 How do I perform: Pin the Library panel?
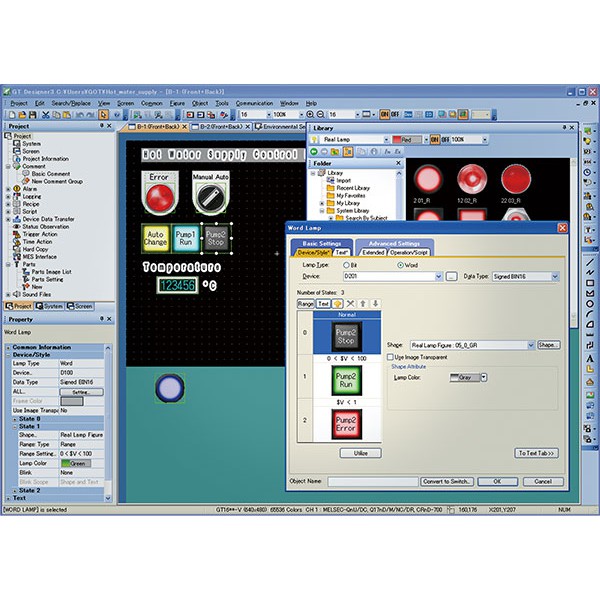point(564,127)
